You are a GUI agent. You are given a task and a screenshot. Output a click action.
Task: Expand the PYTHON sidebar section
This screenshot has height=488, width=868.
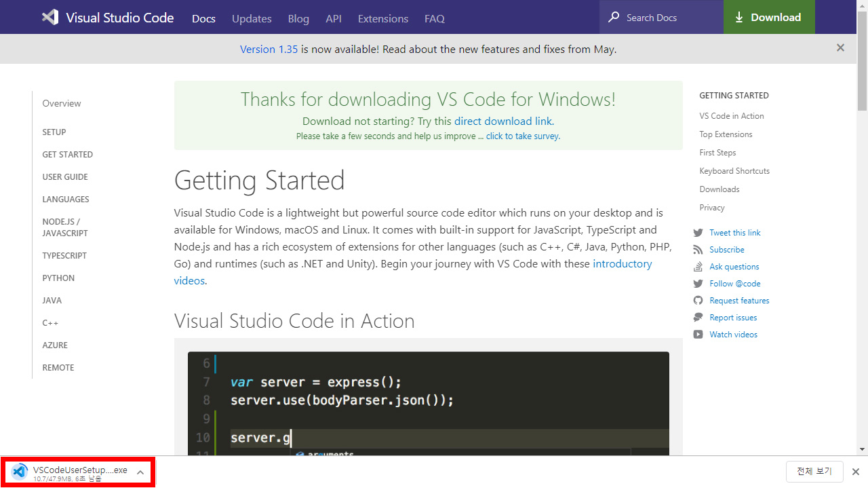pyautogui.click(x=58, y=278)
